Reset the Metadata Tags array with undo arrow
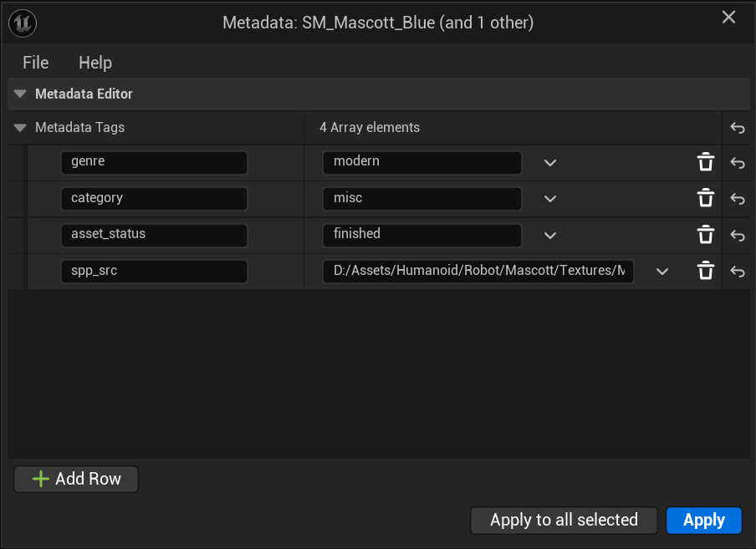This screenshot has width=756, height=549. click(737, 127)
